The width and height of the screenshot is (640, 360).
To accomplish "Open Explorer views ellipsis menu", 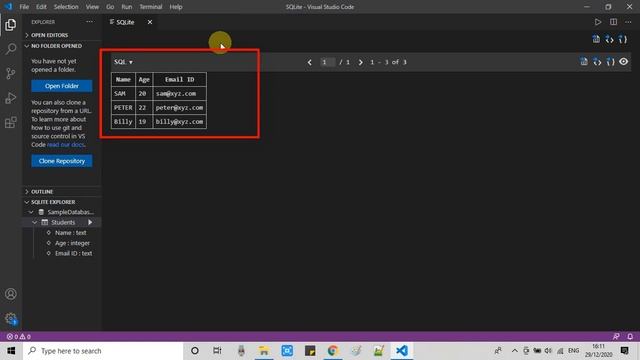I will 89,22.
